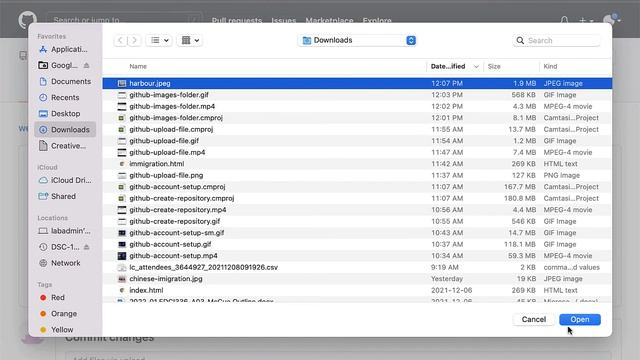Select the lc_attendees csv file
Screen dimensions: 640x360
357,267
